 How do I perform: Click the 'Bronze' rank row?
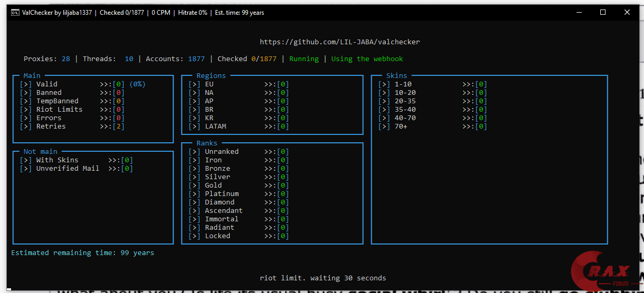(x=239, y=168)
